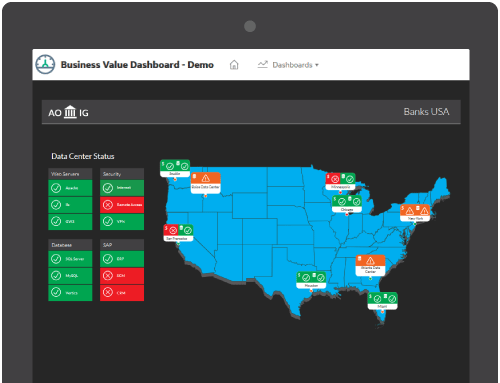Select the Seattle data center marker

[x=175, y=168]
